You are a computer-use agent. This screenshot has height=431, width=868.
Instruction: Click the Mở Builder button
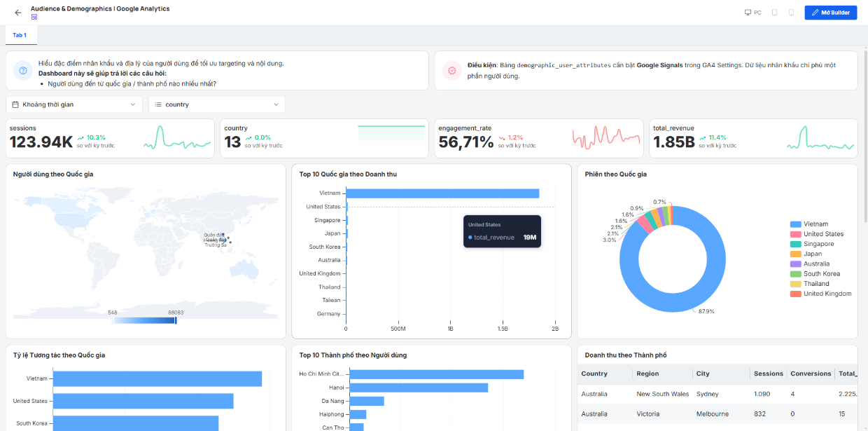(831, 13)
